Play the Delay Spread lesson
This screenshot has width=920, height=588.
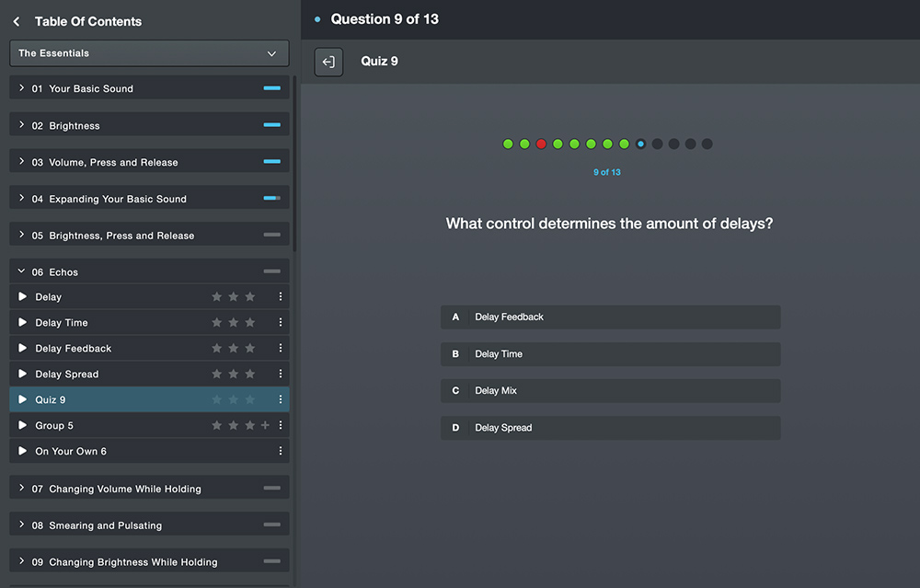(24, 374)
